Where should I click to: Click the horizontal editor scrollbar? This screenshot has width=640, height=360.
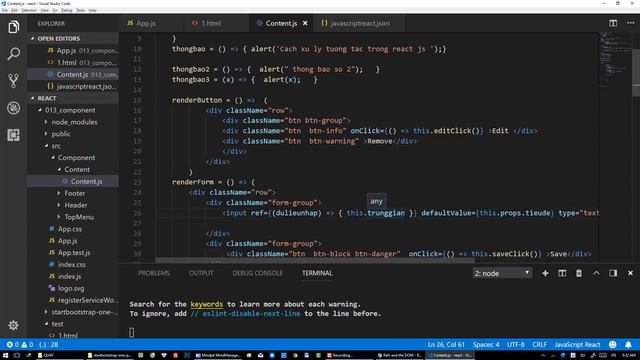click(x=314, y=260)
